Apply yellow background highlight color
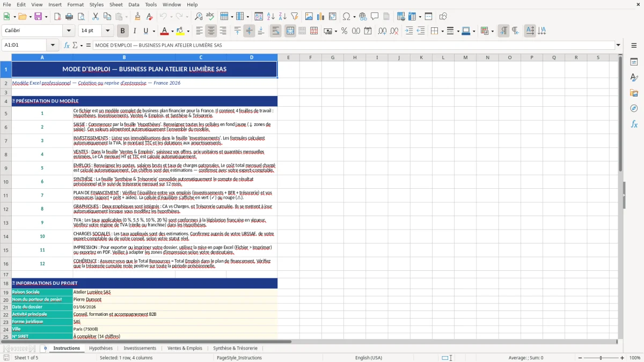Screen dimensions: 644x362 point(180,31)
